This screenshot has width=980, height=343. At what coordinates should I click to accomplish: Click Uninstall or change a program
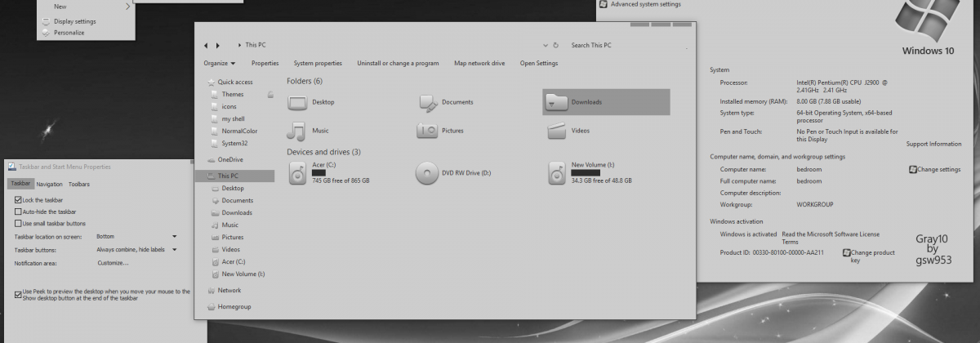(398, 63)
